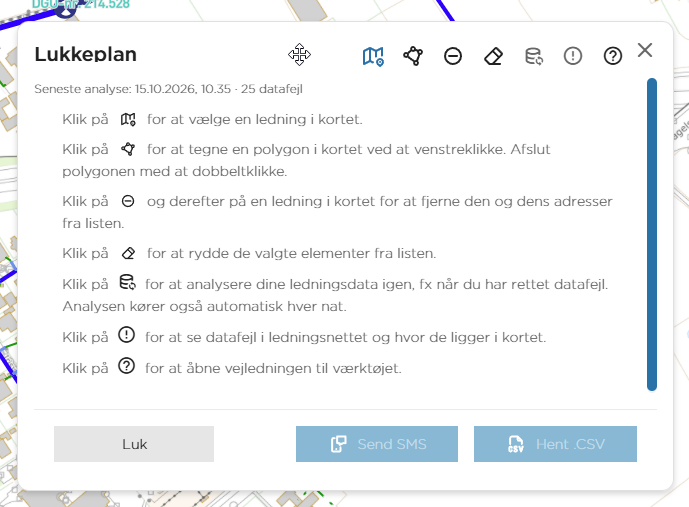Select the map pipe-selection tool in header
The image size is (689, 507).
(373, 56)
